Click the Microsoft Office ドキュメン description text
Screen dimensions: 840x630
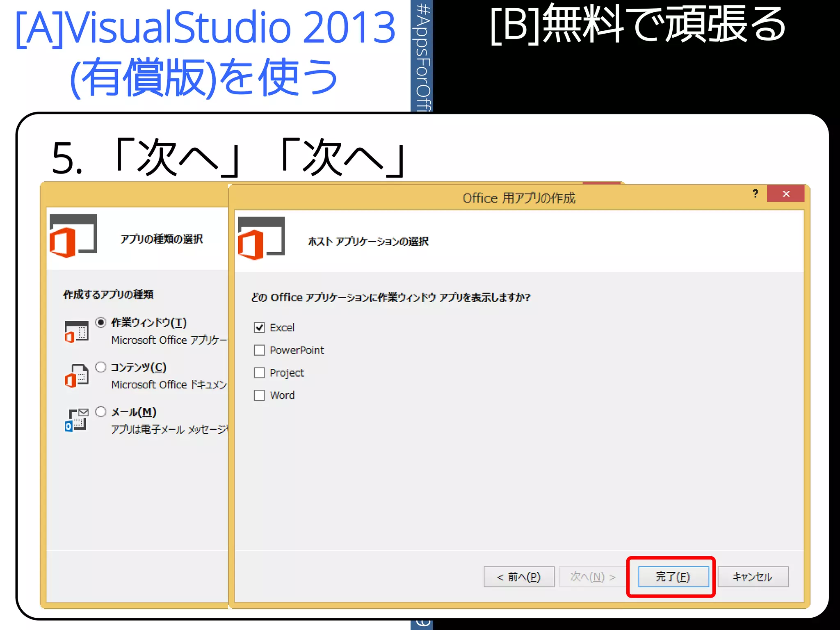click(x=169, y=385)
